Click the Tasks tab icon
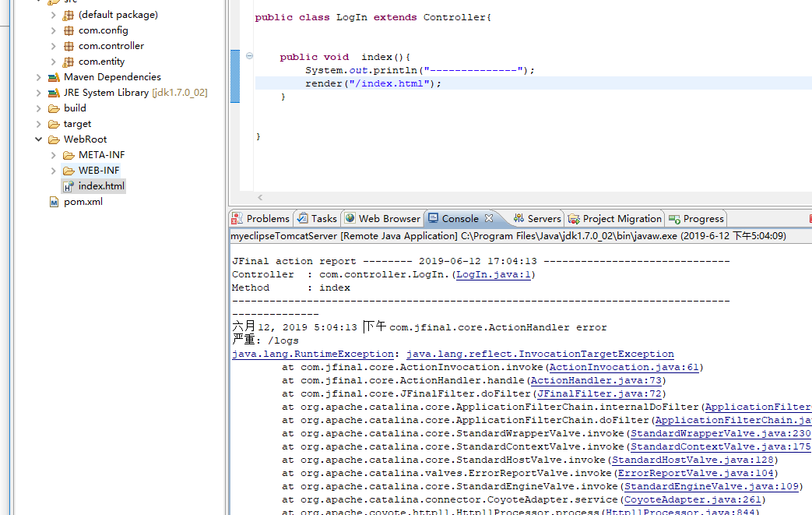Viewport: 812px width, 515px height. (302, 219)
